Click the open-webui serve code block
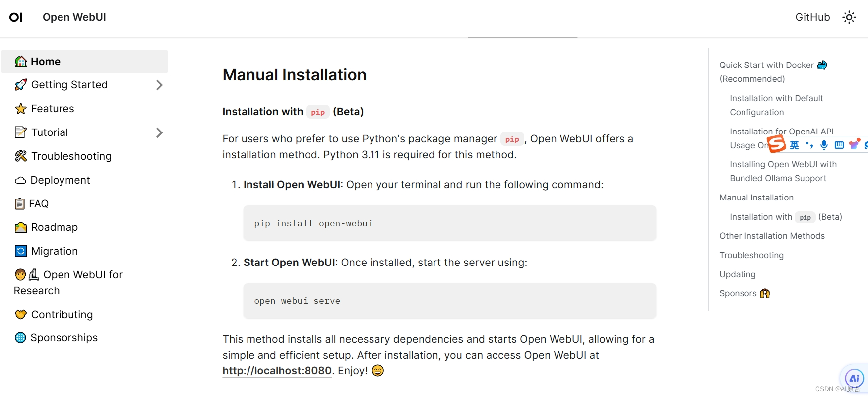The width and height of the screenshot is (868, 397). (x=449, y=301)
